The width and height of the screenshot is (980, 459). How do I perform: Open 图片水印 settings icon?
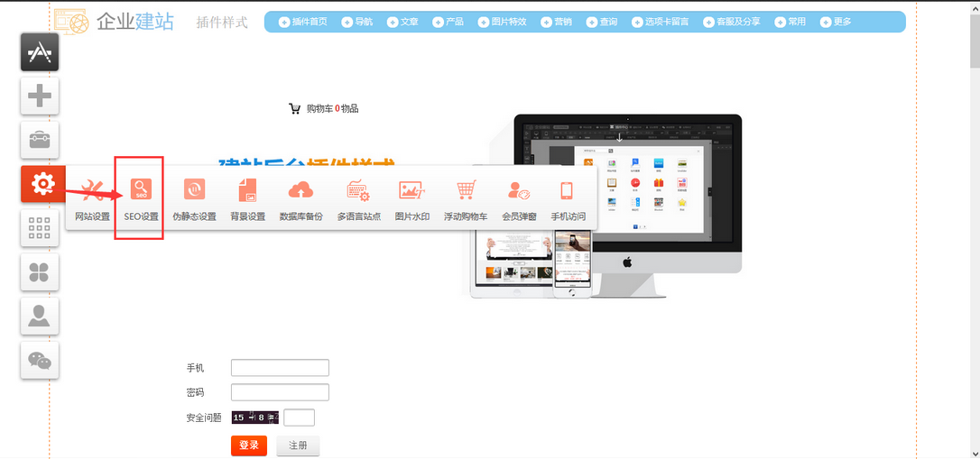pyautogui.click(x=411, y=190)
